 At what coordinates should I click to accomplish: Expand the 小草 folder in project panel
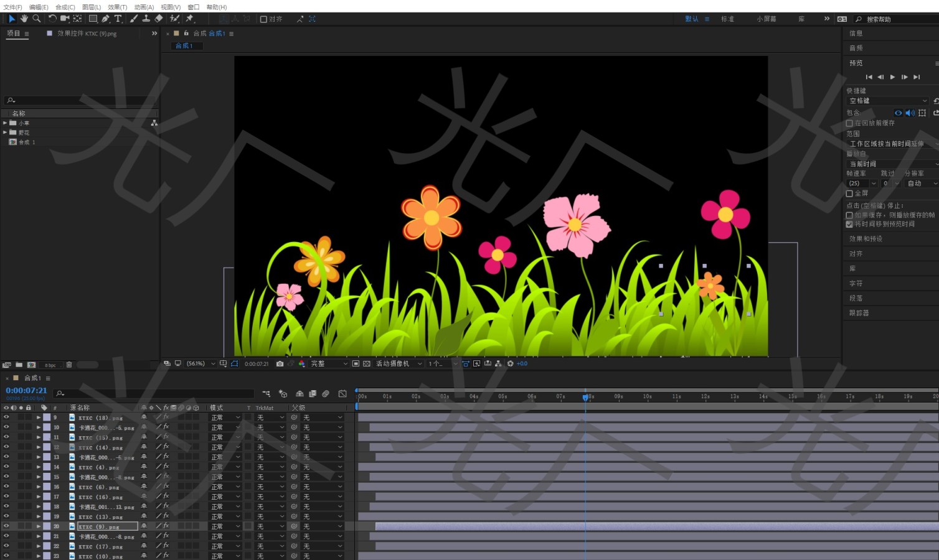5,123
